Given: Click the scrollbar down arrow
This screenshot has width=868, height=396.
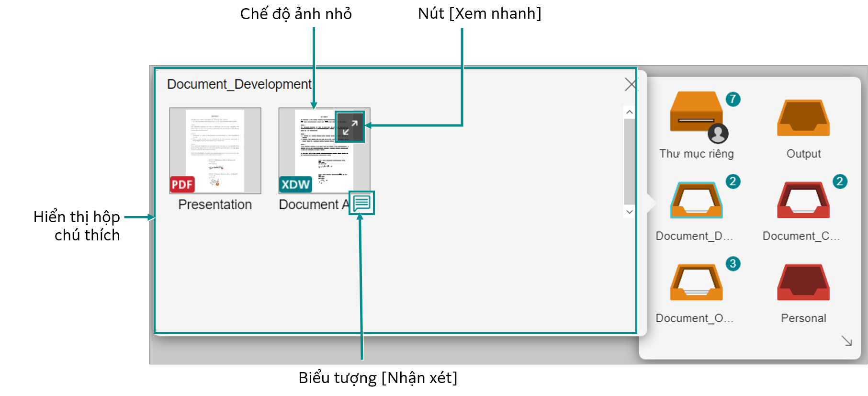Looking at the screenshot, I should (629, 212).
